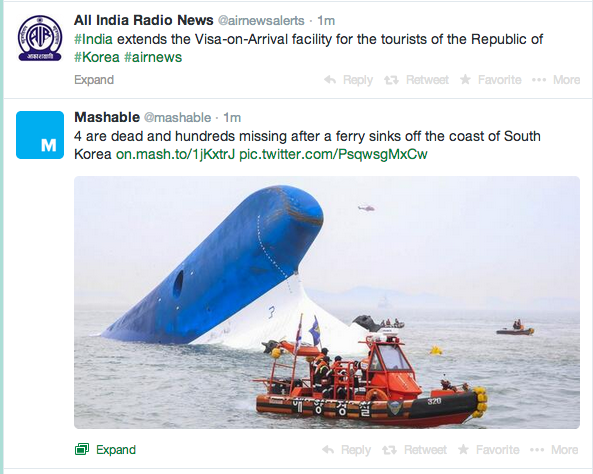The image size is (593, 474).
Task: Favorite the All India Radio tweet
Action: [x=491, y=80]
